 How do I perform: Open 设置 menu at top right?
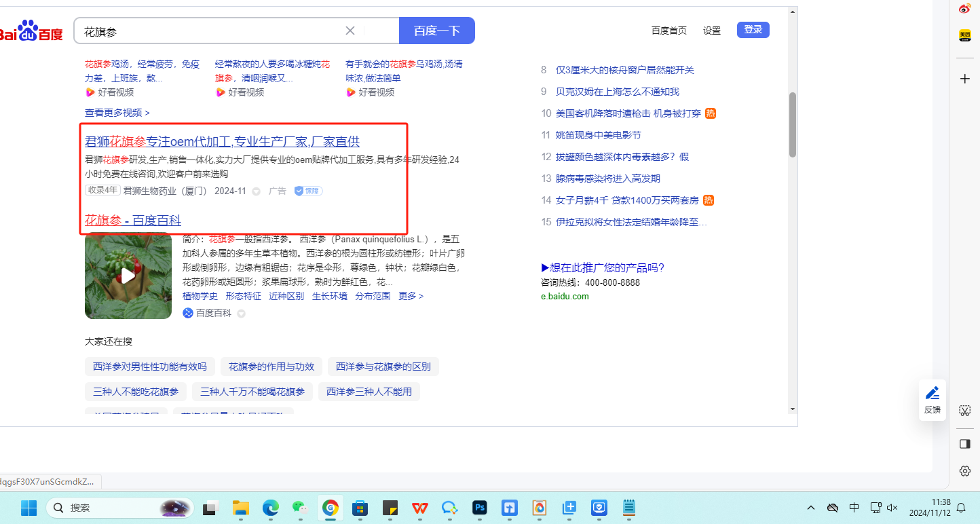pos(712,31)
